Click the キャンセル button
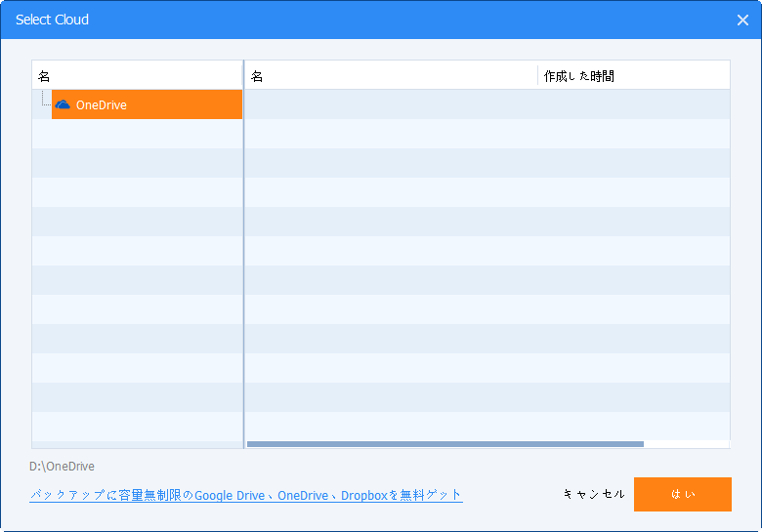The height and width of the screenshot is (532, 762). click(594, 494)
